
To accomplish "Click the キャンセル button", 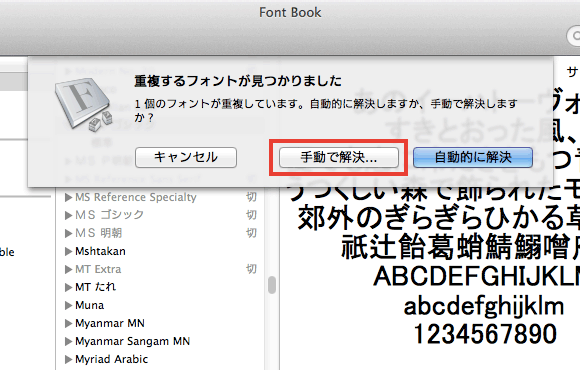I will point(186,157).
